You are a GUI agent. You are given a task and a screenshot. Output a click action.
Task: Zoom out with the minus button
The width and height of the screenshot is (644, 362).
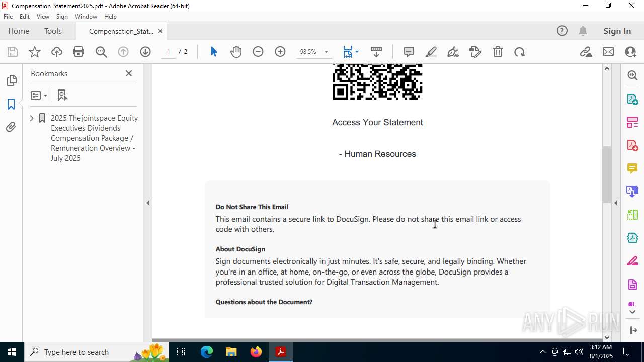click(x=258, y=52)
